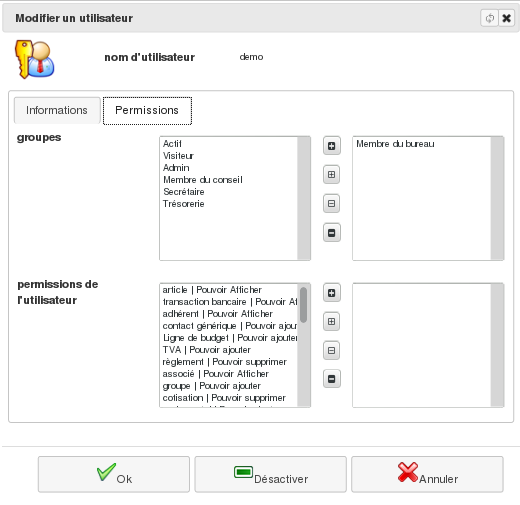Image resolution: width=520 pixels, height=505 pixels.
Task: Click the refresh icon in dialog title bar
Action: click(x=489, y=18)
